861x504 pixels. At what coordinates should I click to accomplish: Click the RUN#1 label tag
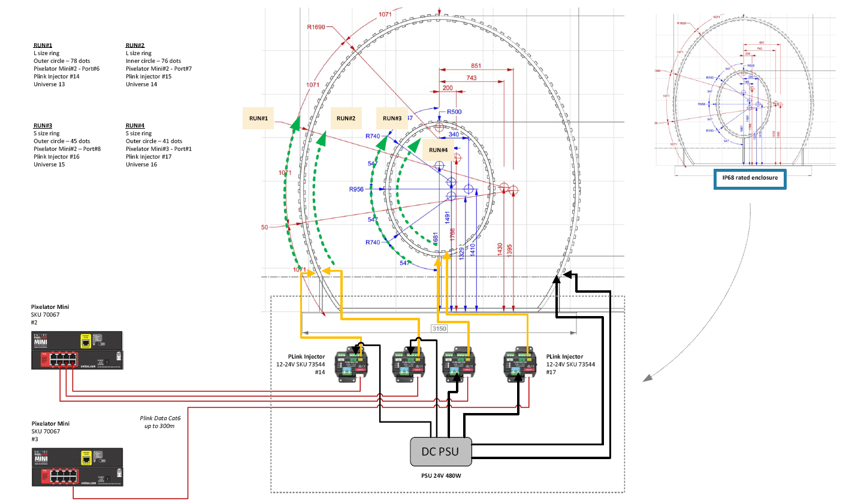[258, 119]
